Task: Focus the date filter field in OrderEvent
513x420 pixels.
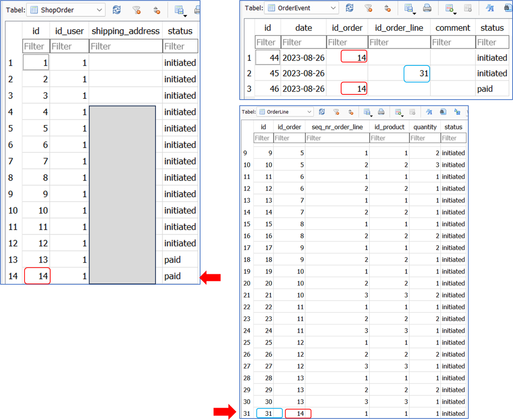Action: 304,42
